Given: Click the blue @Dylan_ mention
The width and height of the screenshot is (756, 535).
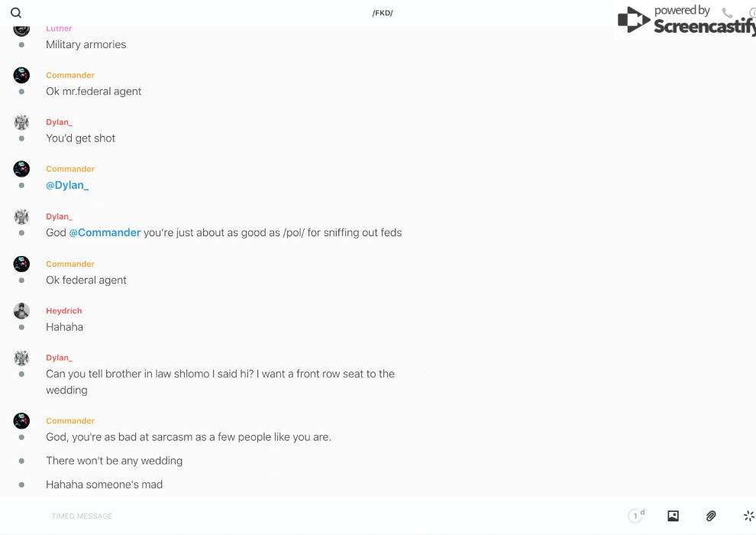Looking at the screenshot, I should [x=67, y=185].
